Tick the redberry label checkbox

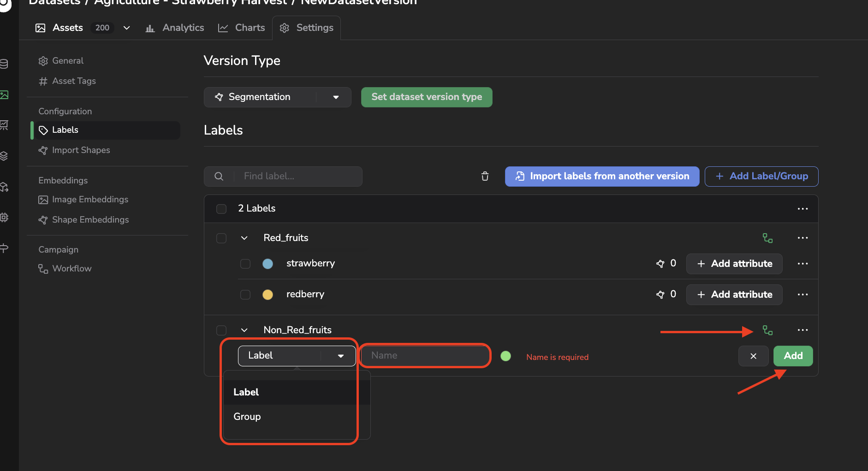245,294
